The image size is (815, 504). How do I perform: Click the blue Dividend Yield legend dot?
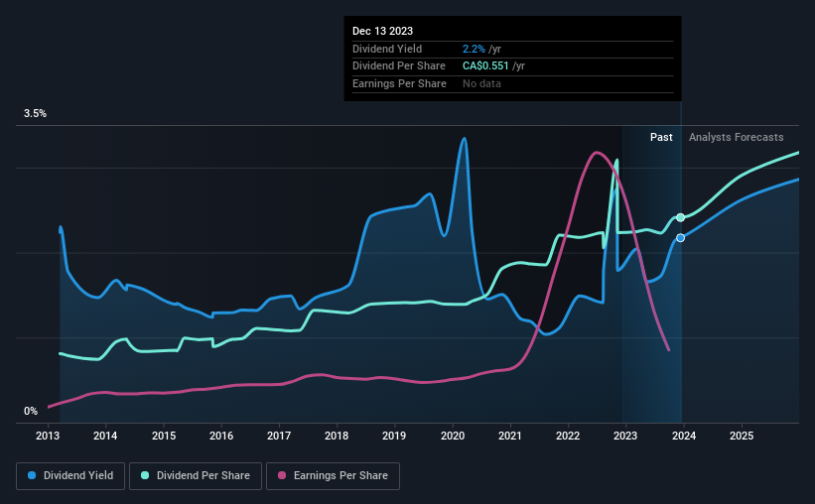coord(32,475)
